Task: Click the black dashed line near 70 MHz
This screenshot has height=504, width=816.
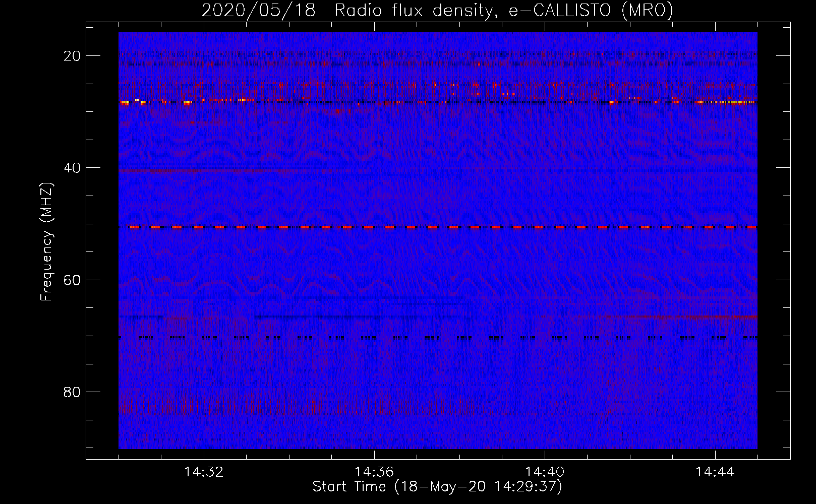Action: (438, 338)
